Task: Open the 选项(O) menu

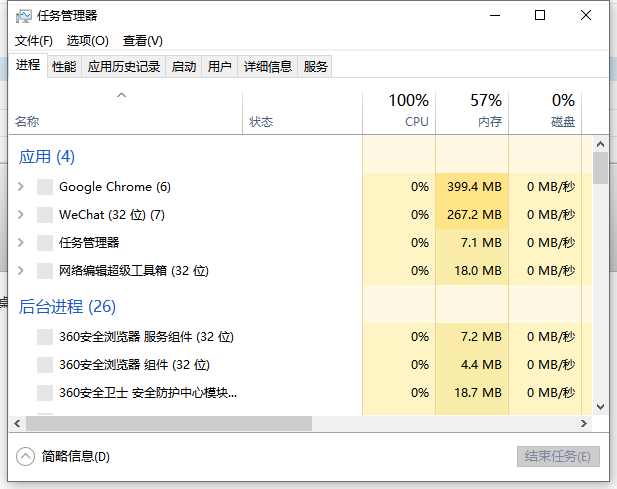Action: [88, 41]
